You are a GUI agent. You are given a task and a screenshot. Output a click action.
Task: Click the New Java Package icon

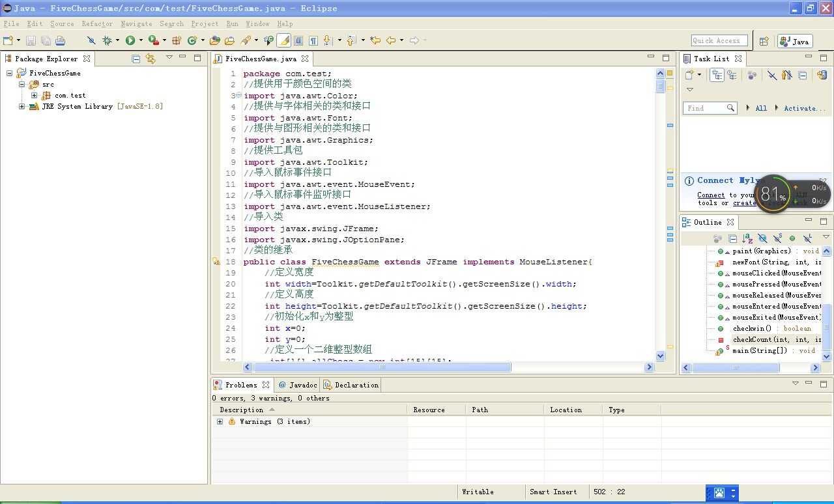click(177, 40)
